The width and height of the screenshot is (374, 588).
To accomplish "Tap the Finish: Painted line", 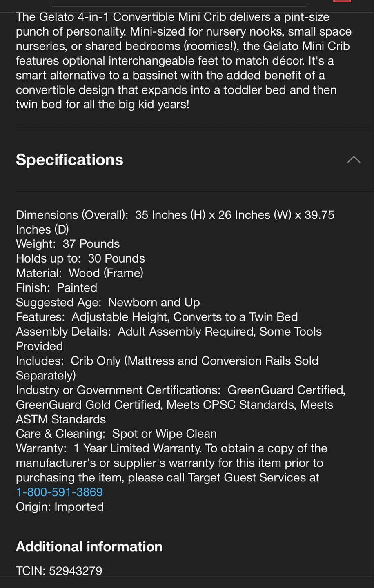I will [x=56, y=288].
